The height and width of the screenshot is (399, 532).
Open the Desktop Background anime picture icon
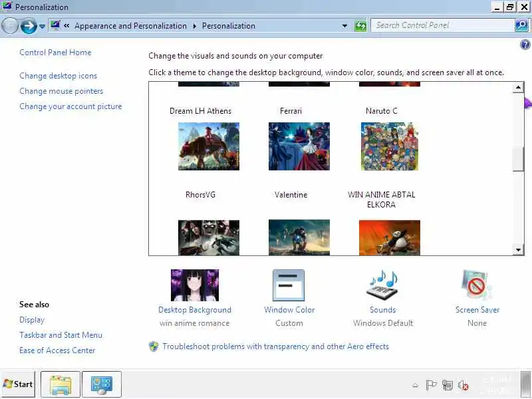click(x=195, y=285)
